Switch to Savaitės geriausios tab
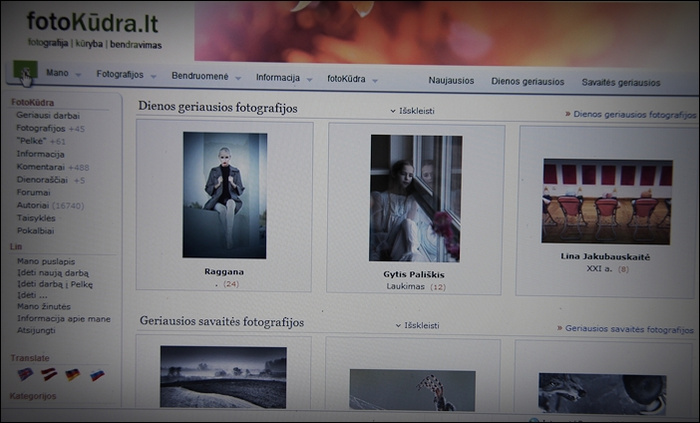 point(620,83)
